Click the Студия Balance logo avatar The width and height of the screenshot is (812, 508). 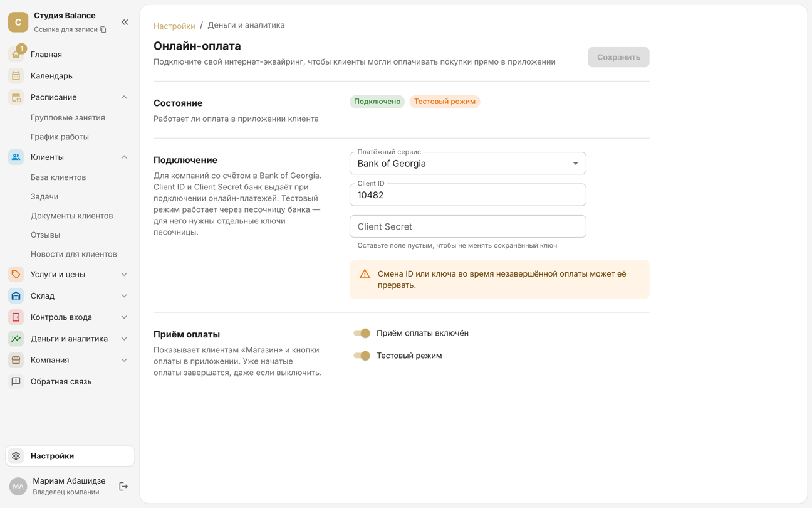tap(18, 22)
